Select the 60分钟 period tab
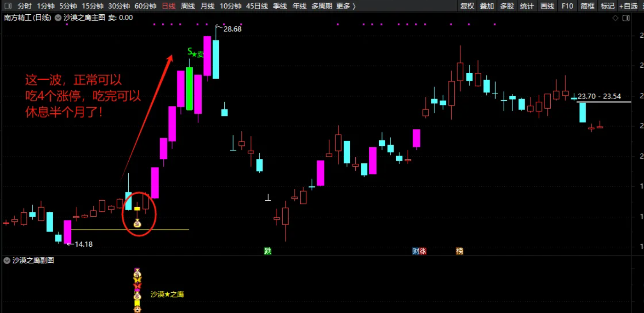 point(145,6)
